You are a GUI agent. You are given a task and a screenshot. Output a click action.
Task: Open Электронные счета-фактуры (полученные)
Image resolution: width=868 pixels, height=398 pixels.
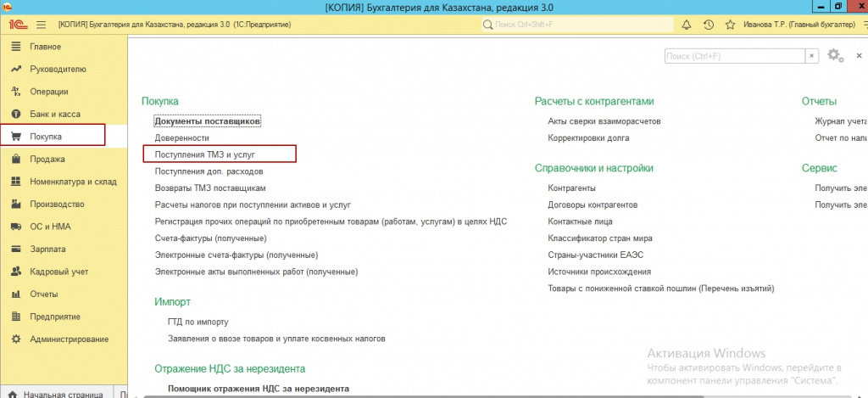coord(236,255)
